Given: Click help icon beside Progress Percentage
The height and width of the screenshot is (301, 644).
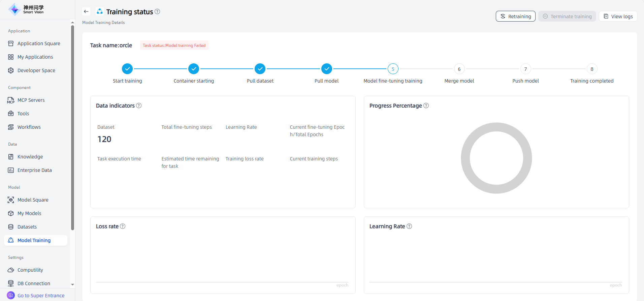Looking at the screenshot, I should pyautogui.click(x=426, y=106).
